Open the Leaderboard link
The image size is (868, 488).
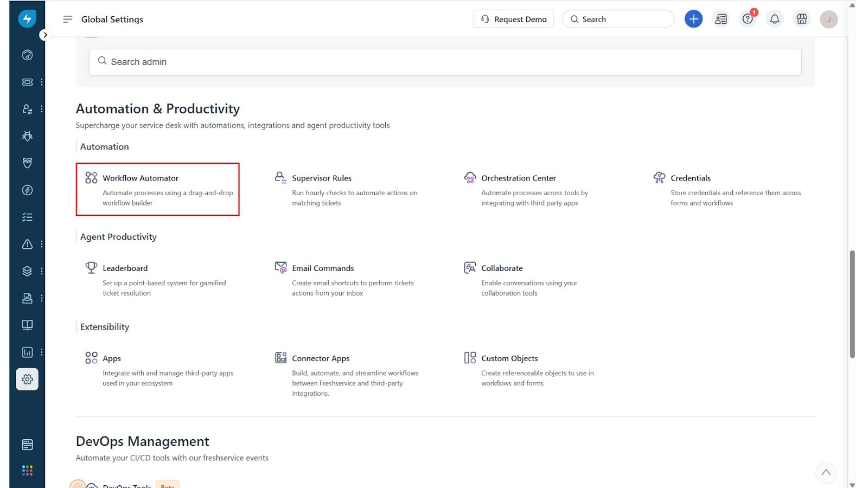125,268
